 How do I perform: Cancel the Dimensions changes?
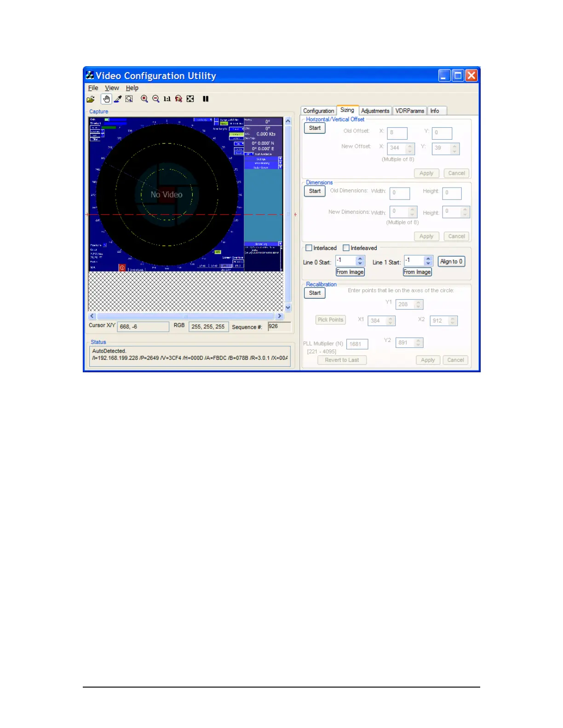[x=457, y=236]
